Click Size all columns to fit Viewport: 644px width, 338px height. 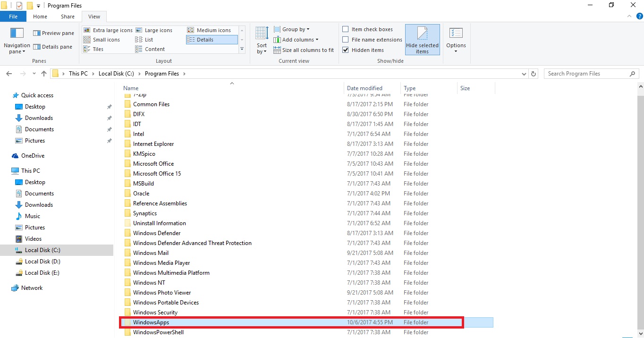[304, 50]
